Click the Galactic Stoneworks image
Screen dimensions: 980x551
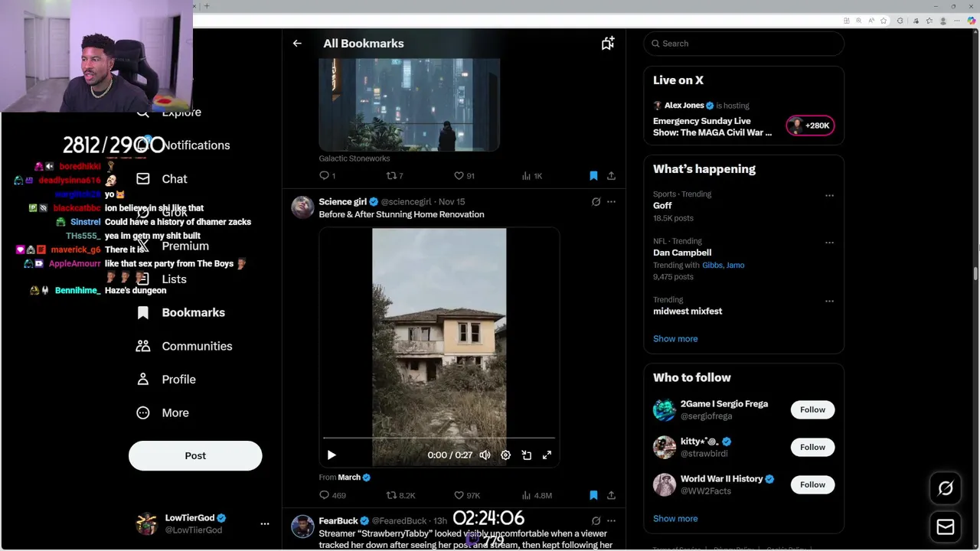point(409,105)
